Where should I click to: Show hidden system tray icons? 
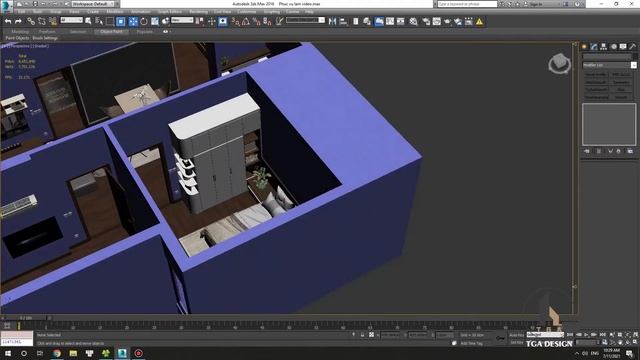pos(577,353)
